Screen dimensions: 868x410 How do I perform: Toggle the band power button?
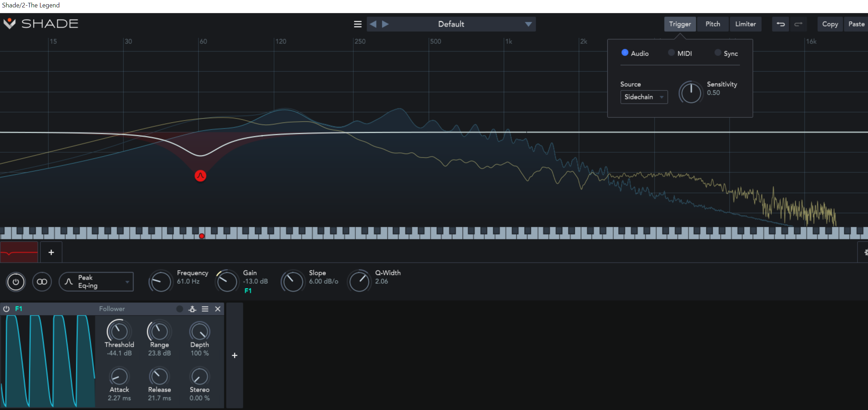(15, 281)
